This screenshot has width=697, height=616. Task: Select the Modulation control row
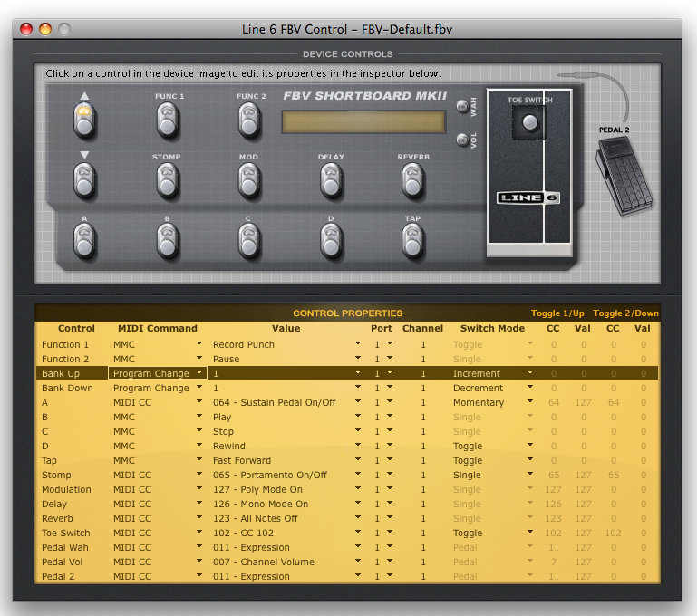click(x=347, y=489)
